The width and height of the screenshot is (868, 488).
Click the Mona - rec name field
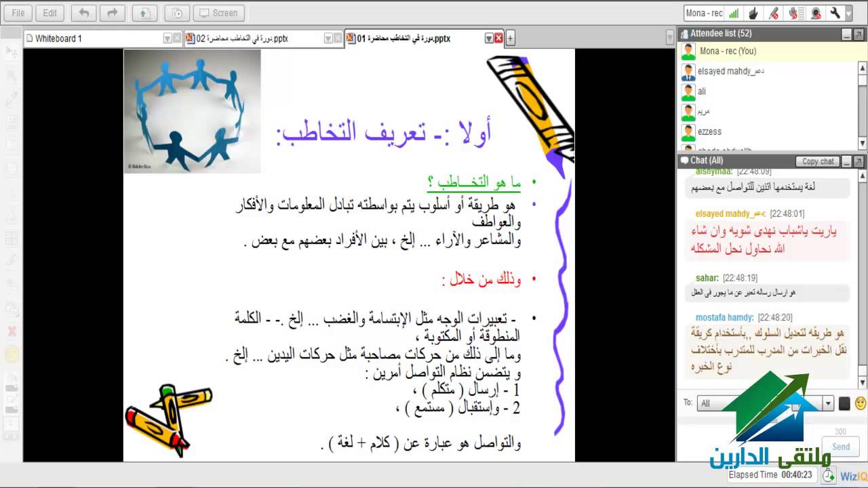click(704, 13)
